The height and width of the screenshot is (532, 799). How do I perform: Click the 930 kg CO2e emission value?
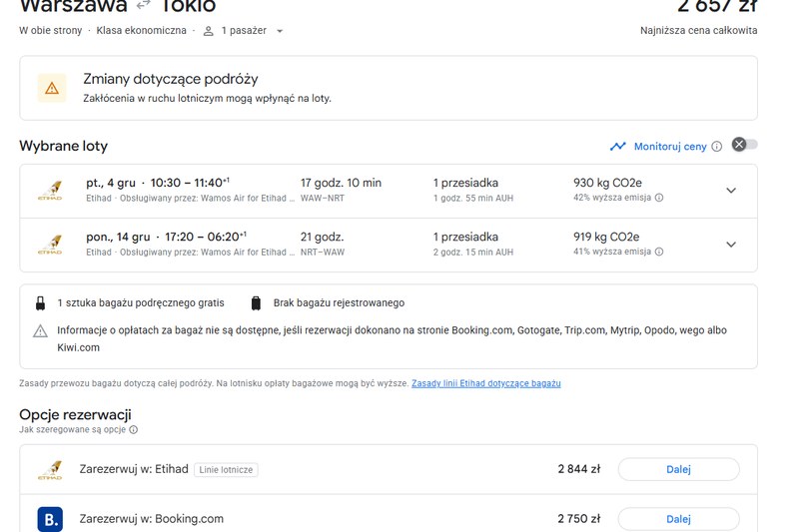coord(607,183)
